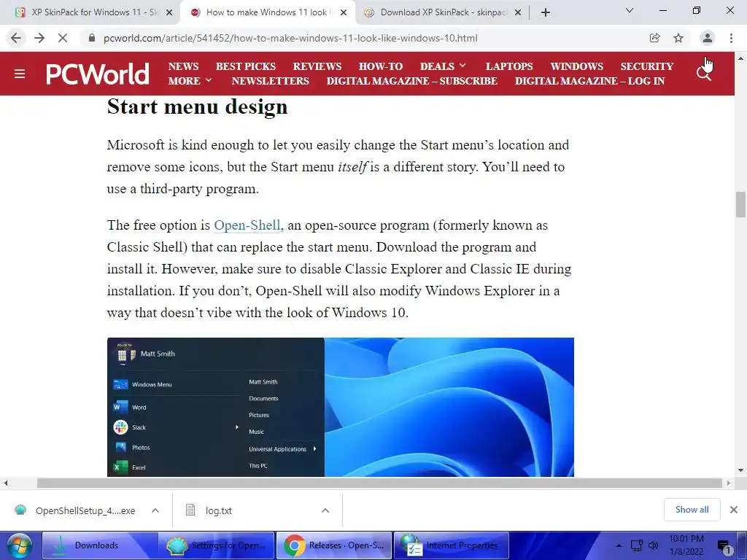Viewport: 747px width, 560px height.
Task: Click the PCWorld logo
Action: [x=98, y=74]
